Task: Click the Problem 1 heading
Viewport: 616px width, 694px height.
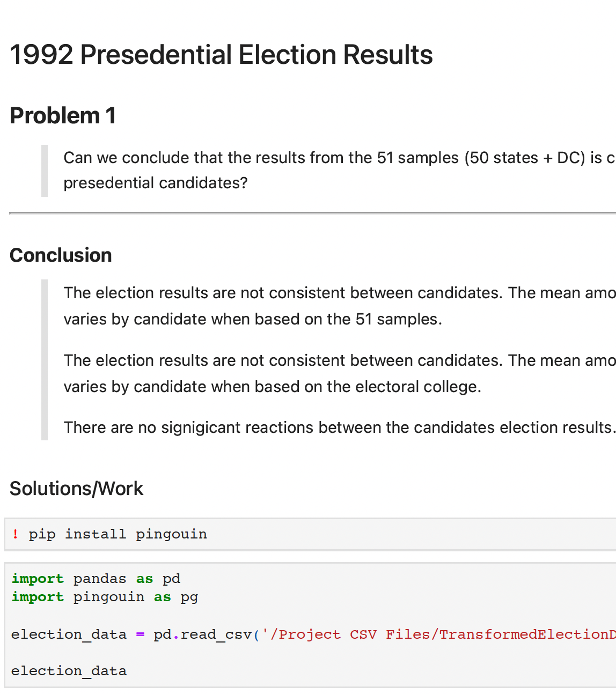Action: (x=63, y=115)
